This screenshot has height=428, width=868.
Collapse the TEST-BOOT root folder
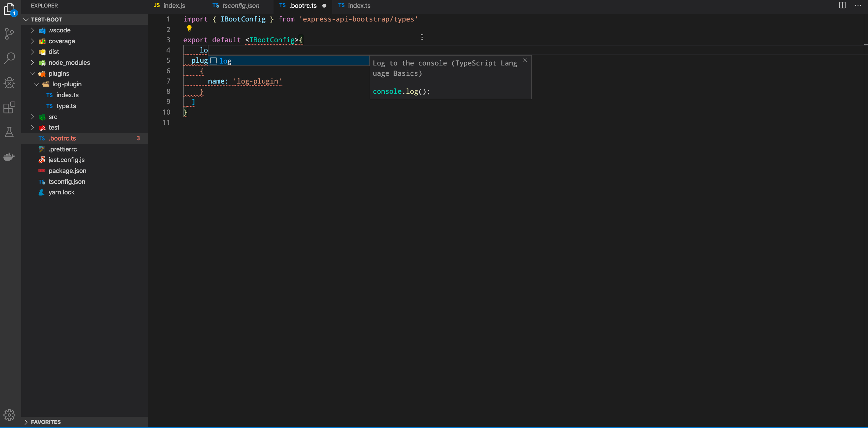26,19
